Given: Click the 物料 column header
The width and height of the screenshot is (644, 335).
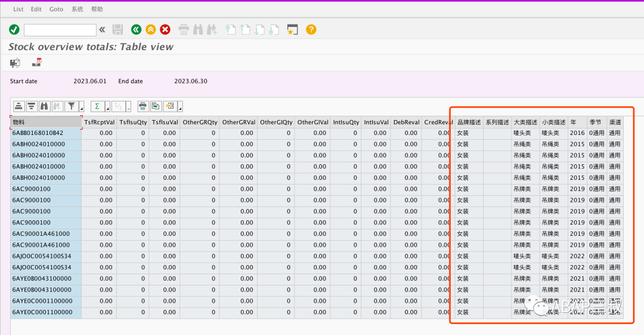Looking at the screenshot, I should click(46, 122).
